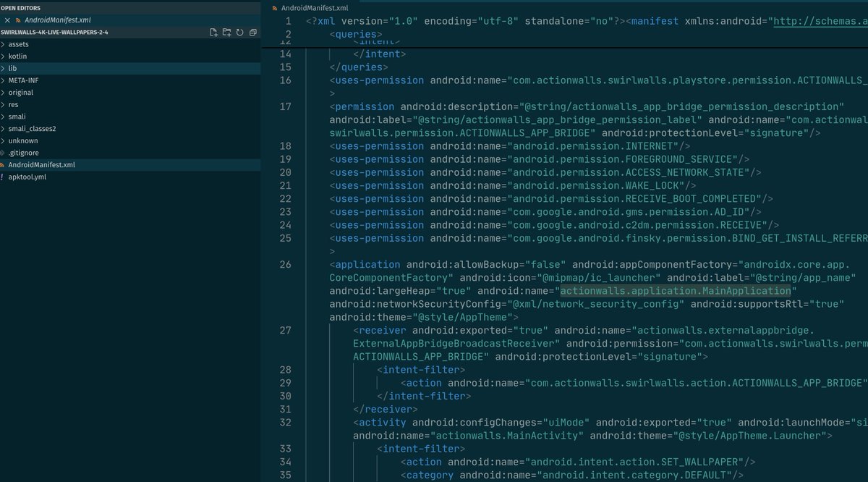Collapse all folders in Explorer
Viewport: 868px width, 482px height.
click(x=252, y=33)
